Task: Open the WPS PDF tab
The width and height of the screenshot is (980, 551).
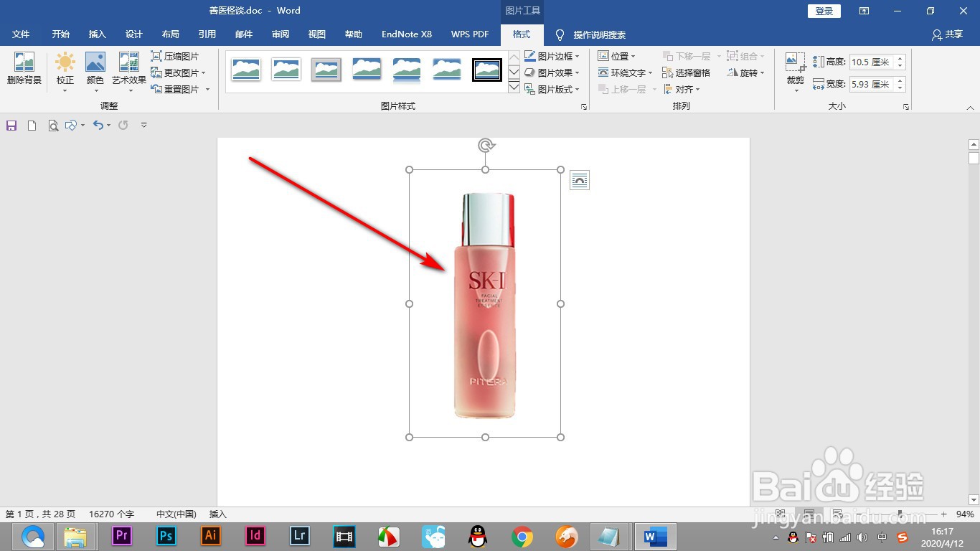Action: click(x=470, y=34)
